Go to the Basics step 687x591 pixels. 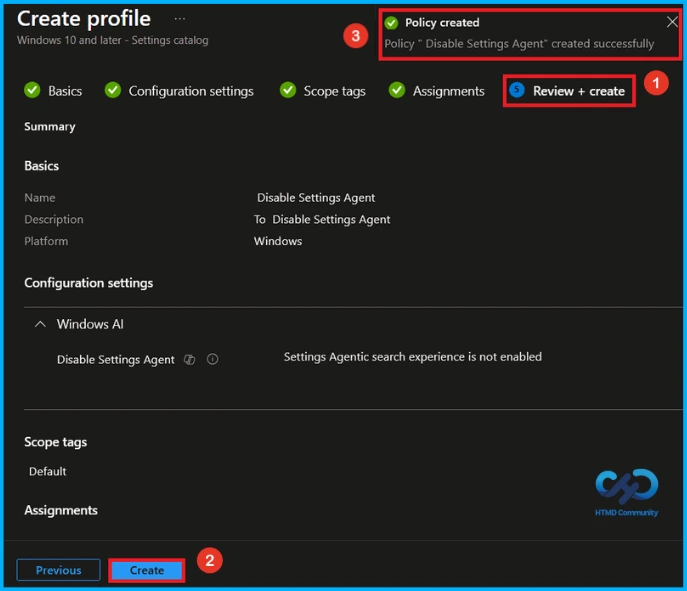click(65, 91)
